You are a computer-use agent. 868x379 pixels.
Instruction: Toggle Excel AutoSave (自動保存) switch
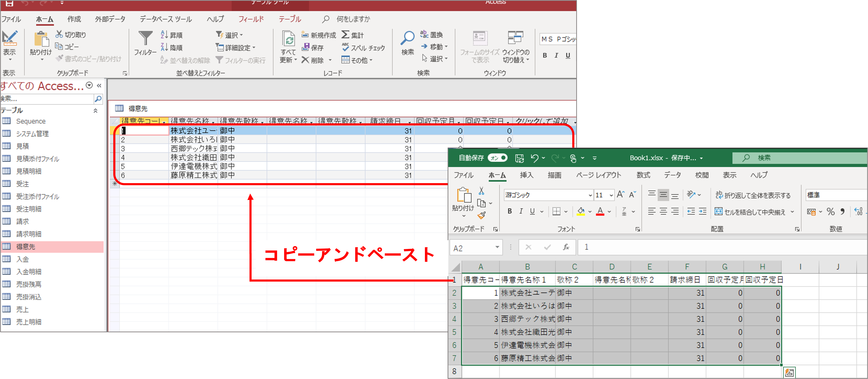pos(497,158)
